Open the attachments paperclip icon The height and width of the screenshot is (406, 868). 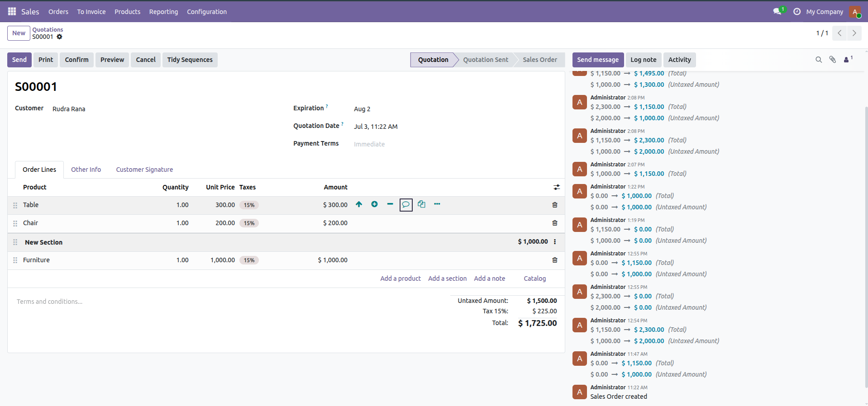tap(832, 60)
